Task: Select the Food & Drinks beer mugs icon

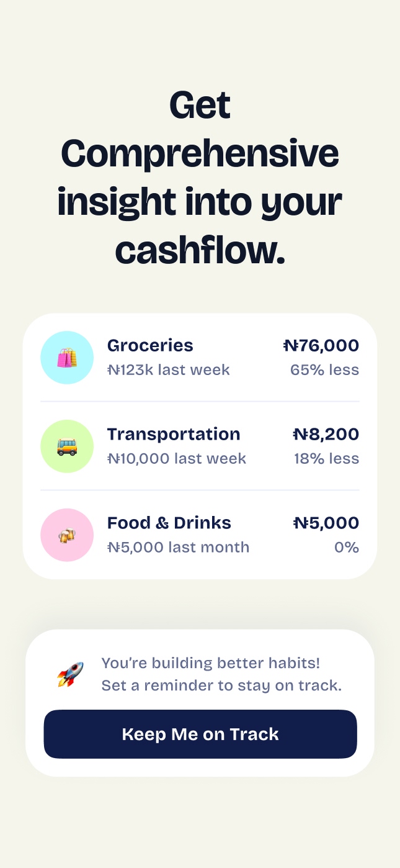Action: point(67,535)
